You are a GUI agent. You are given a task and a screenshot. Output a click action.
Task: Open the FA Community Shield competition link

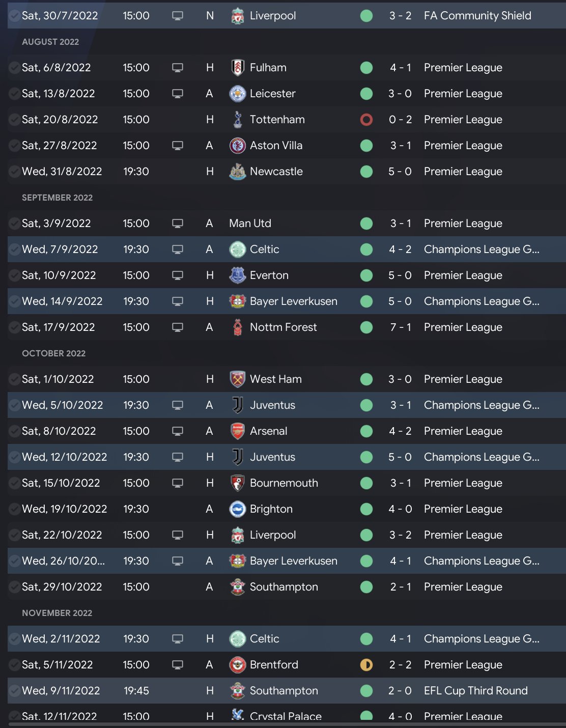477,16
